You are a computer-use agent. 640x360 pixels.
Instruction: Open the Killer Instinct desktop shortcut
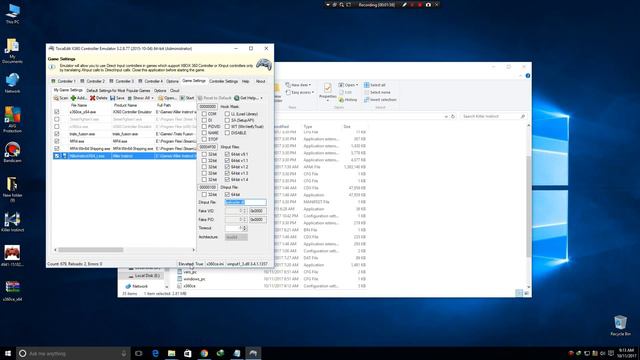tap(12, 222)
